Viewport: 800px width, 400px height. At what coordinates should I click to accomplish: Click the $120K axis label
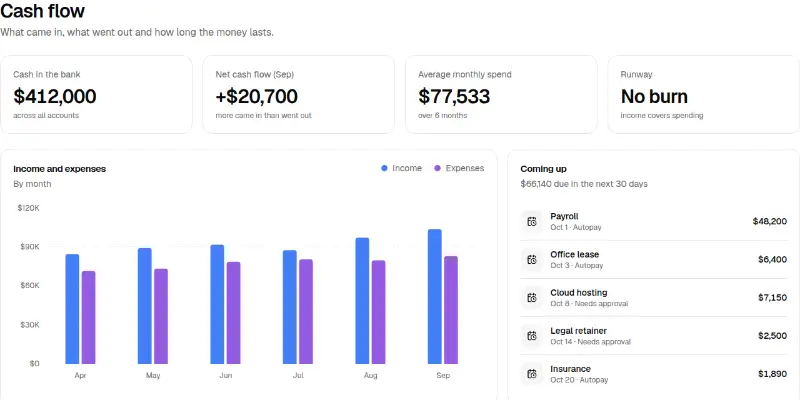tap(29, 208)
